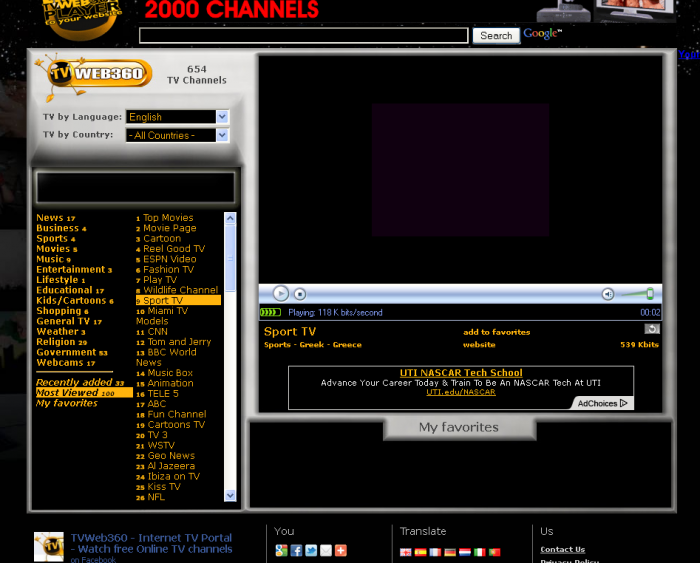Choose the NFL channel

[x=150, y=497]
